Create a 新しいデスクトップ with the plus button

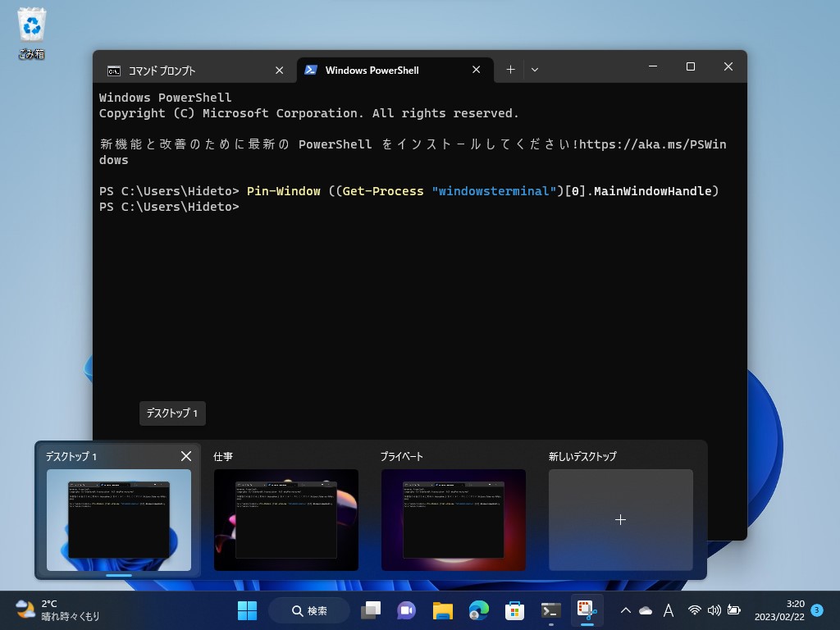coord(621,520)
